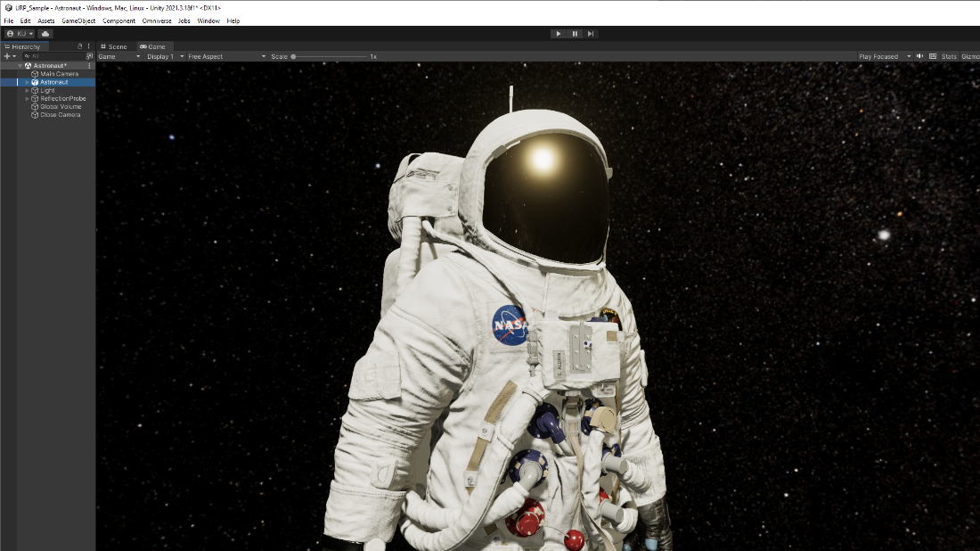Open the Astronaut scene kebab menu
980x551 pixels.
(89, 66)
